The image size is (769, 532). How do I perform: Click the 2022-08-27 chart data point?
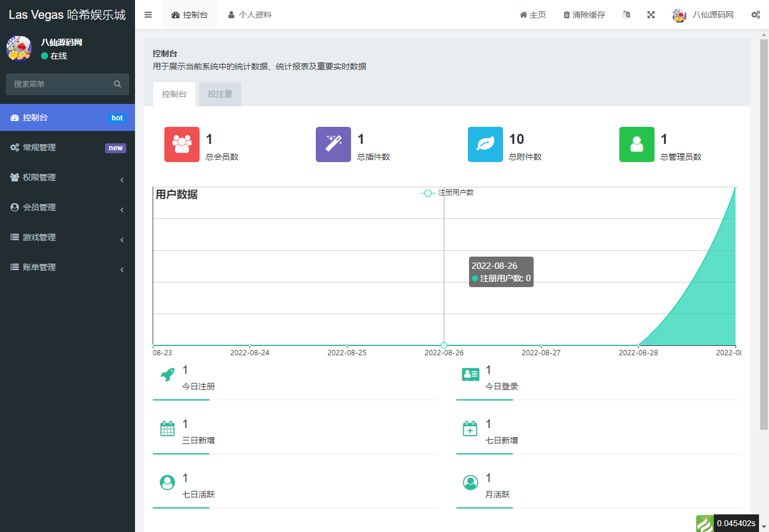point(541,345)
